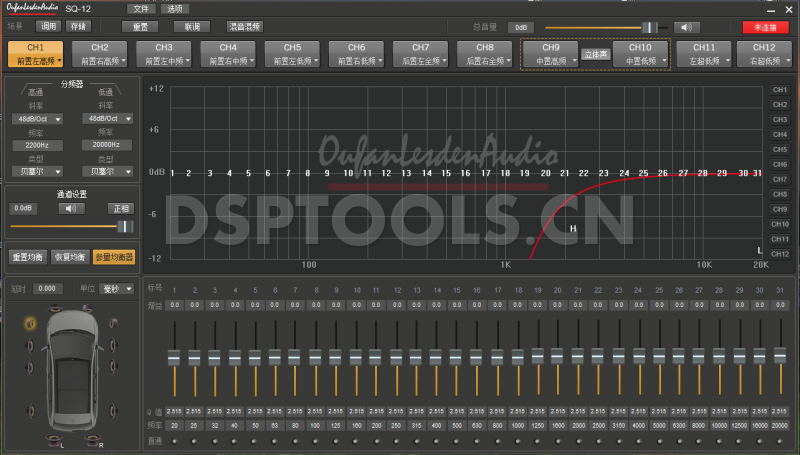Select EQ node 26 on the frequency curve
This screenshot has height=455, width=800.
(x=663, y=173)
